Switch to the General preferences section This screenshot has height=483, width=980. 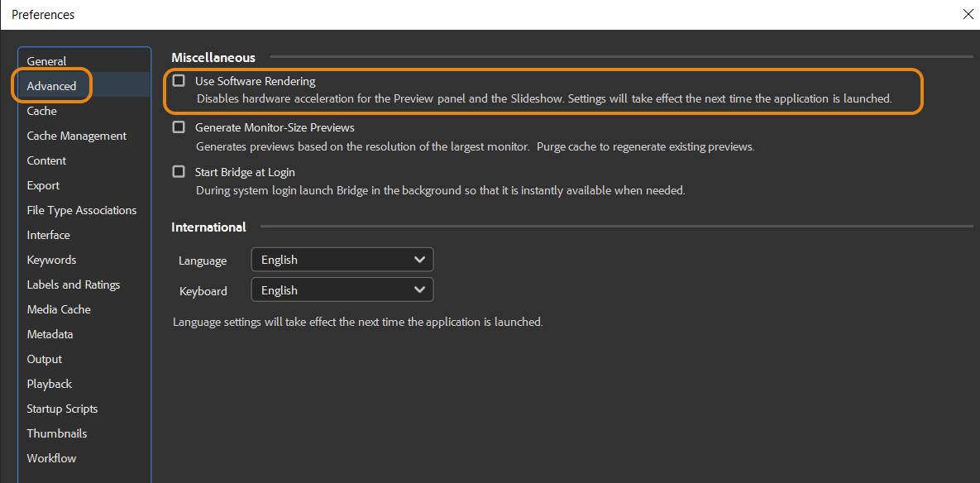coord(47,60)
